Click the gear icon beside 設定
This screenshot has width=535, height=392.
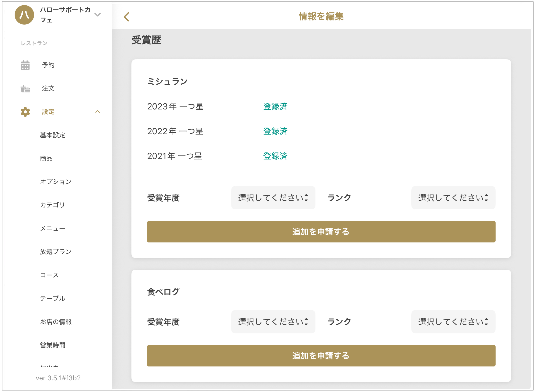25,112
